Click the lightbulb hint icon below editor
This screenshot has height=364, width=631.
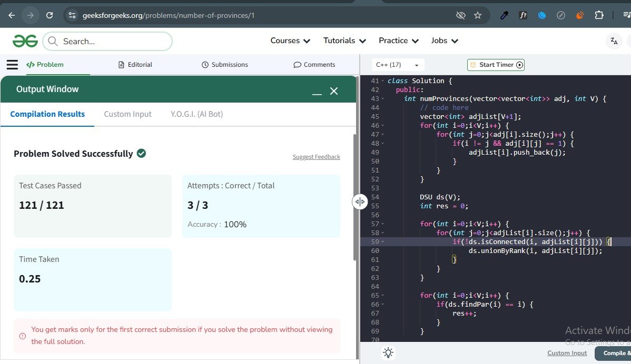(x=388, y=353)
